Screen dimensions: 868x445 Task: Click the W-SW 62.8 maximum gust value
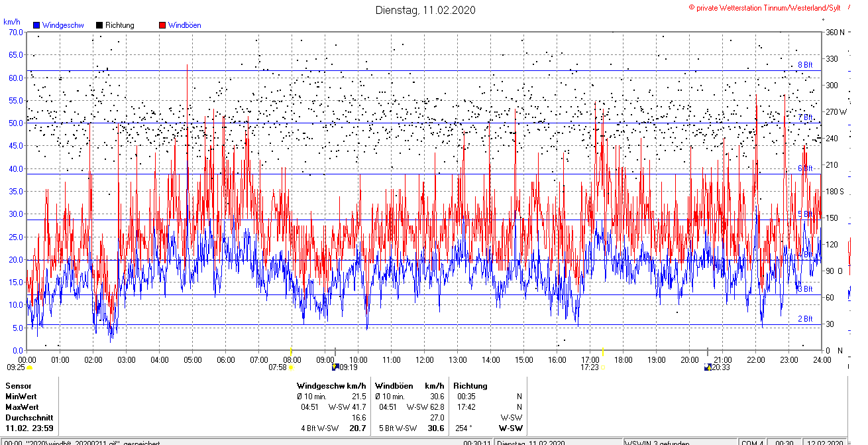tap(425, 407)
